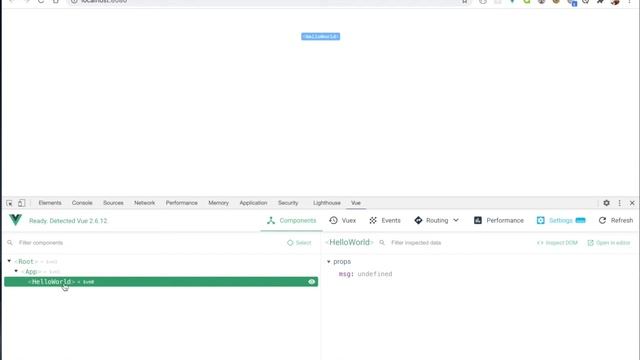
Task: Open the Vue Performance tab
Action: coord(498,220)
